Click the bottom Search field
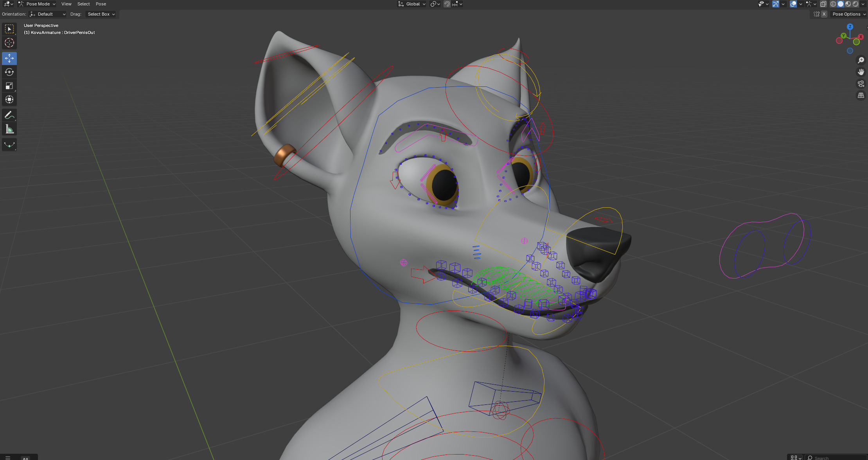 click(837, 458)
